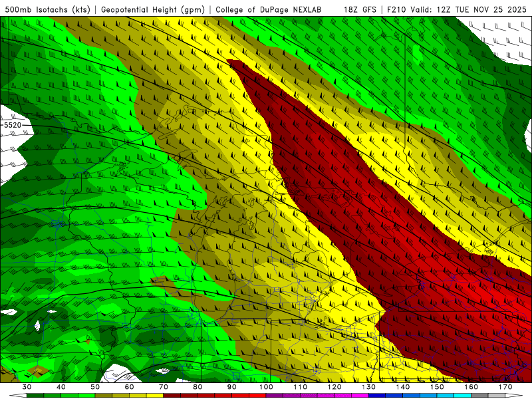Click the left arrow end of the color bar

[18, 396]
